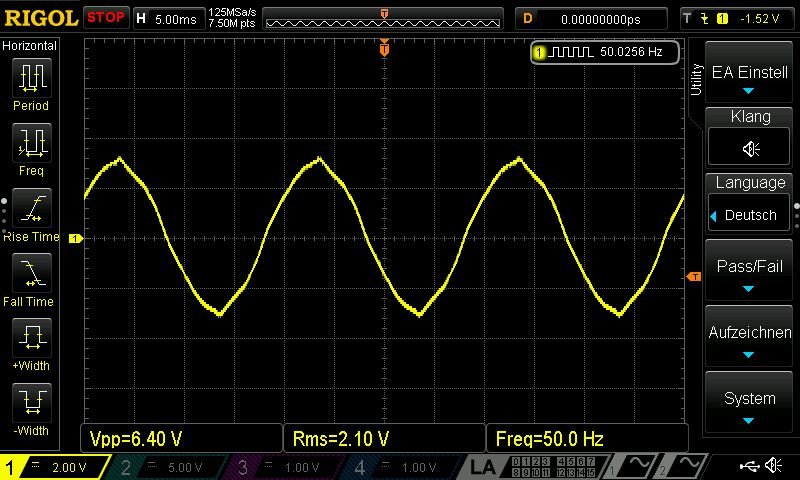
Task: Select the -Width measurement icon
Action: point(31,403)
